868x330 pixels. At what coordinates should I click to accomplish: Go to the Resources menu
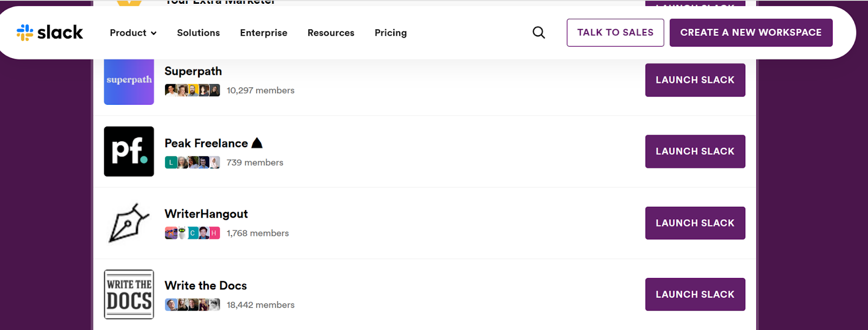[331, 33]
